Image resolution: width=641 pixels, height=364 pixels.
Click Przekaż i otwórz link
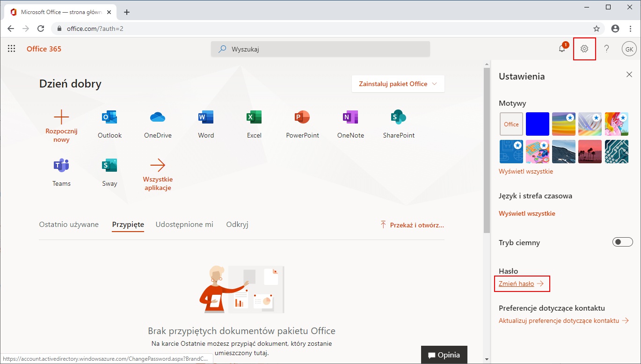(x=412, y=225)
